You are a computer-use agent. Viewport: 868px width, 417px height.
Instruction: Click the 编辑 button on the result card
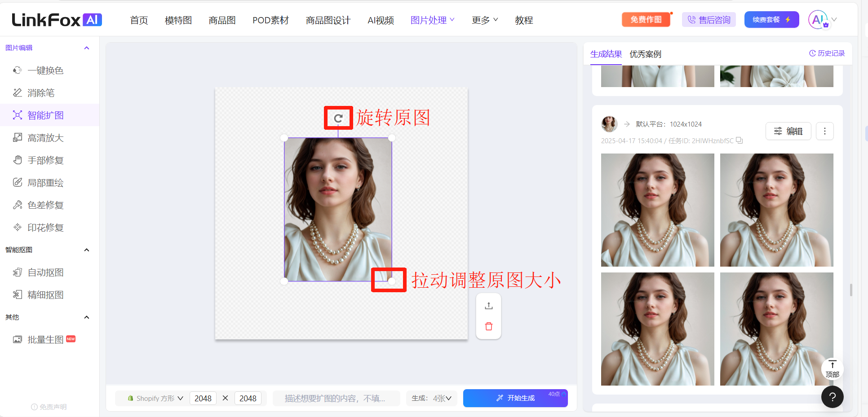(788, 131)
